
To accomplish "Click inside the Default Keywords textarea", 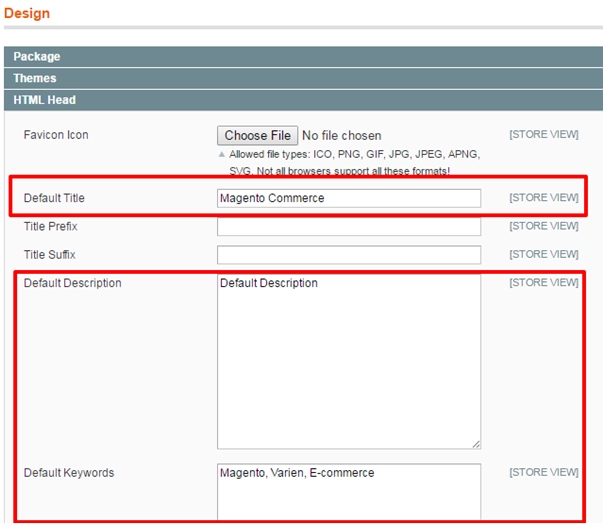I will [349, 493].
